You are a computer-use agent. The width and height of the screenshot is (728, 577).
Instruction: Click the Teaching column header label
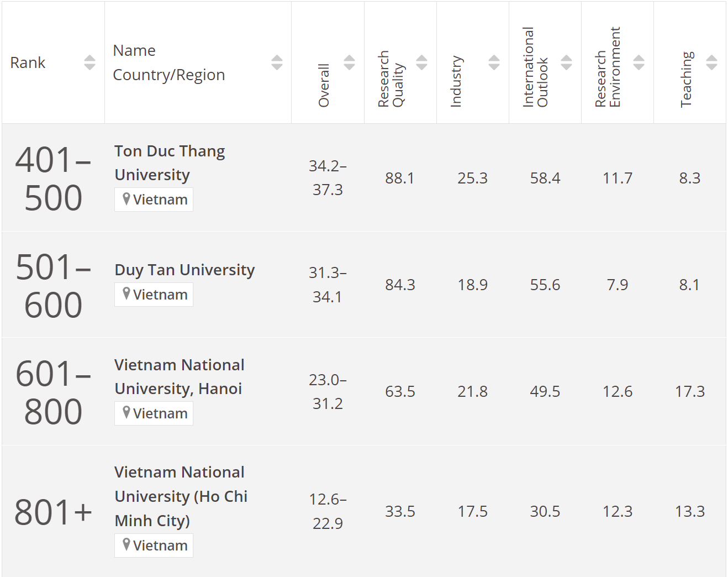tap(686, 79)
